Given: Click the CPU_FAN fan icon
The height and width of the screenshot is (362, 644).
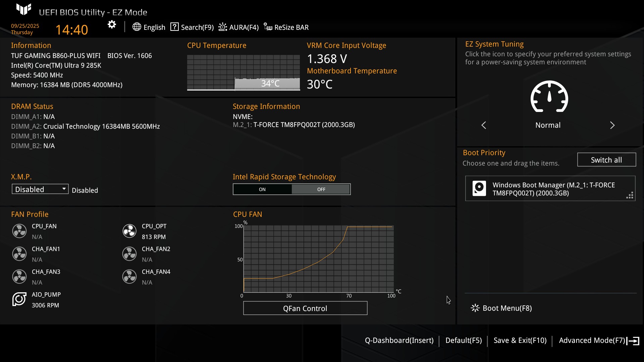Looking at the screenshot, I should pos(19,231).
